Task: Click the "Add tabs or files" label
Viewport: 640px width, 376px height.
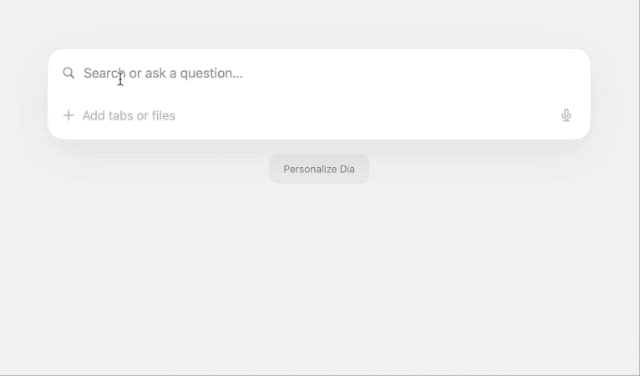Action: click(129, 116)
